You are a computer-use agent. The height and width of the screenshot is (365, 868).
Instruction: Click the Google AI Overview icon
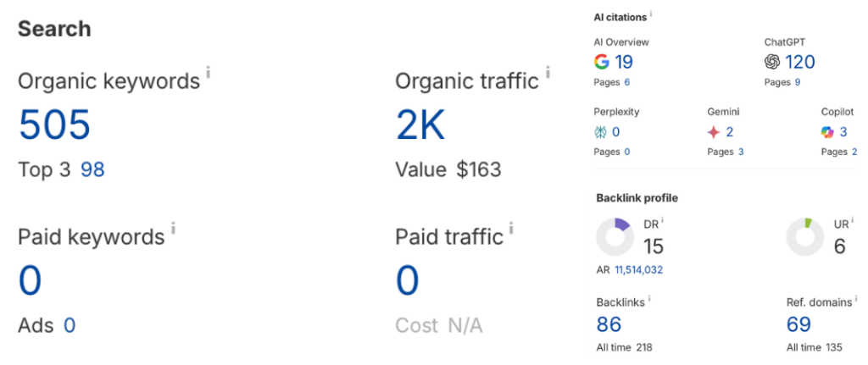(x=602, y=62)
